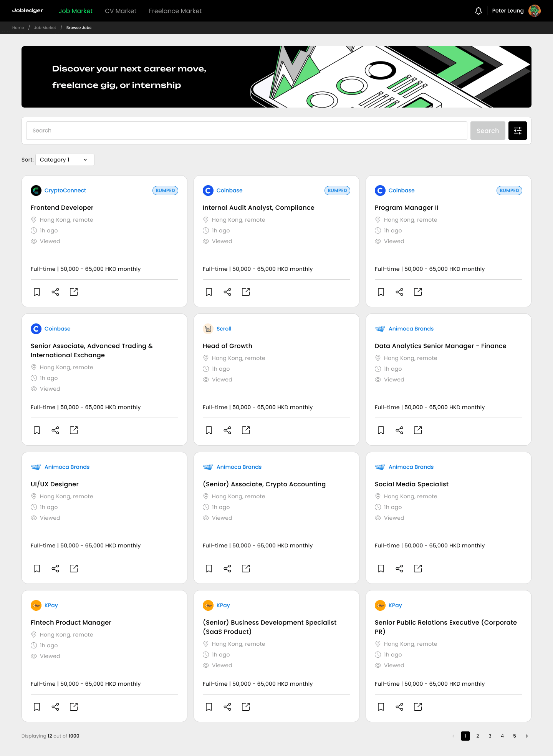Open Head of Growth job in new window
This screenshot has height=756, width=553.
[246, 430]
